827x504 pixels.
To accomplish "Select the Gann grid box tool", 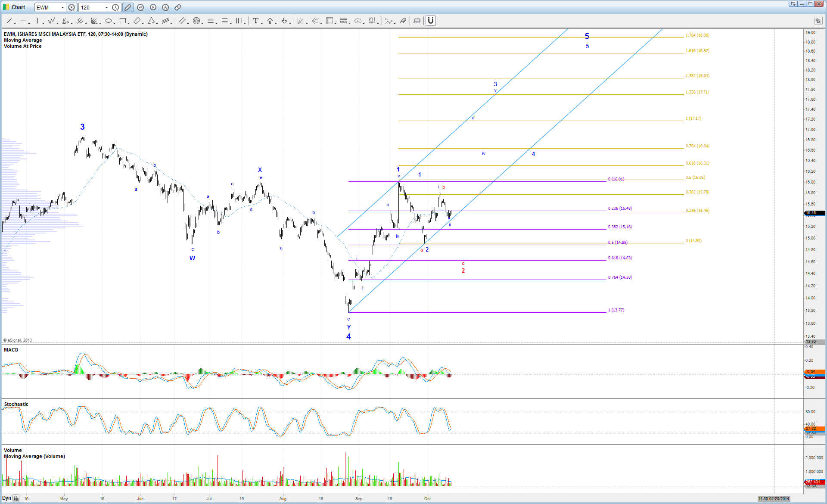I will (x=330, y=21).
